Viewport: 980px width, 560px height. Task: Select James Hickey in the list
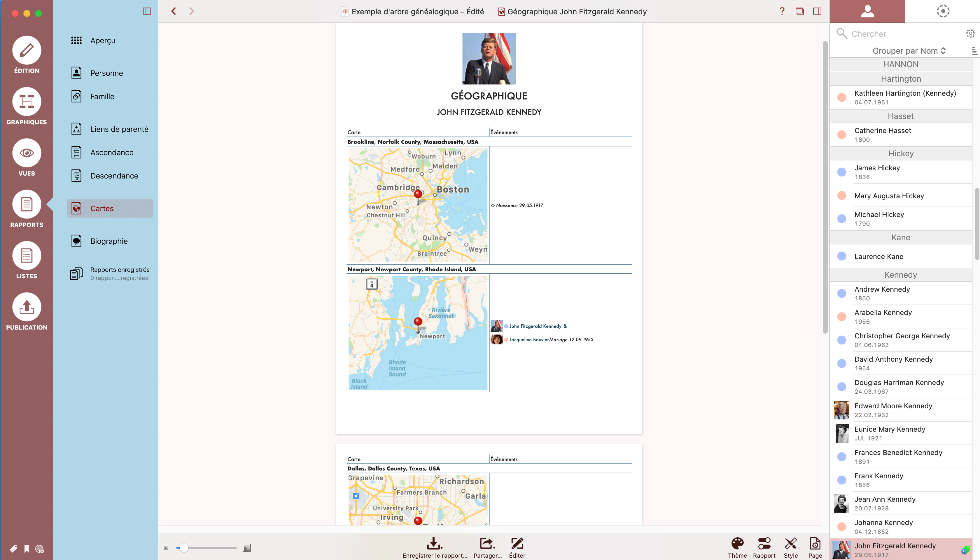pyautogui.click(x=901, y=172)
